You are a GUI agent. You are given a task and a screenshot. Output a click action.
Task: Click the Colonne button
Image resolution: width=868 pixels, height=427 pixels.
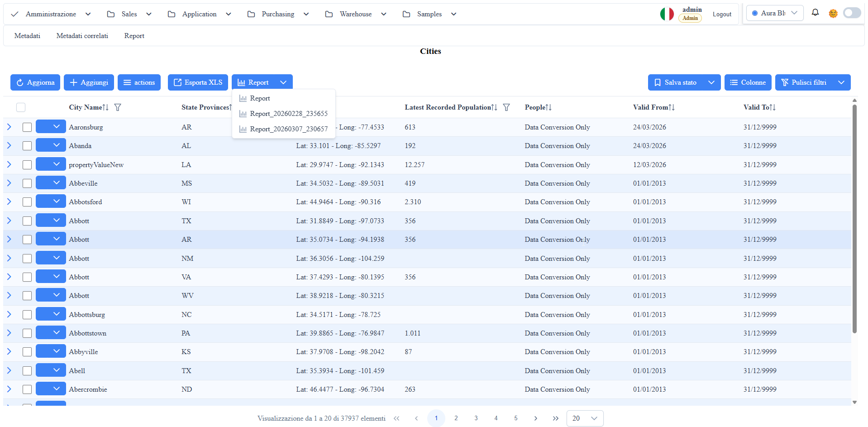pyautogui.click(x=748, y=82)
